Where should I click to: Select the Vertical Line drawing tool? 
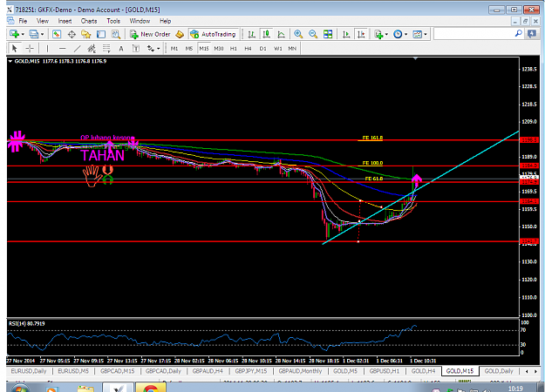pos(47,48)
